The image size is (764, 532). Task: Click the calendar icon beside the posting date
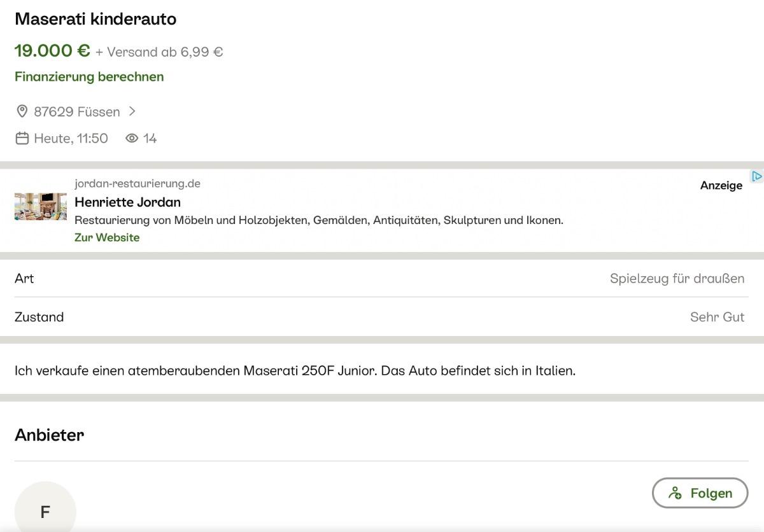(x=22, y=139)
